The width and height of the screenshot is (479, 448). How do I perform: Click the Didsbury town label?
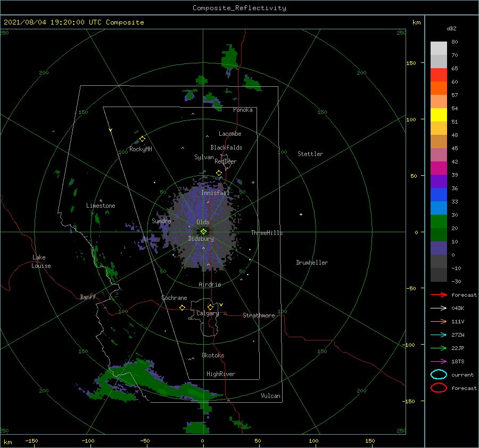(201, 239)
